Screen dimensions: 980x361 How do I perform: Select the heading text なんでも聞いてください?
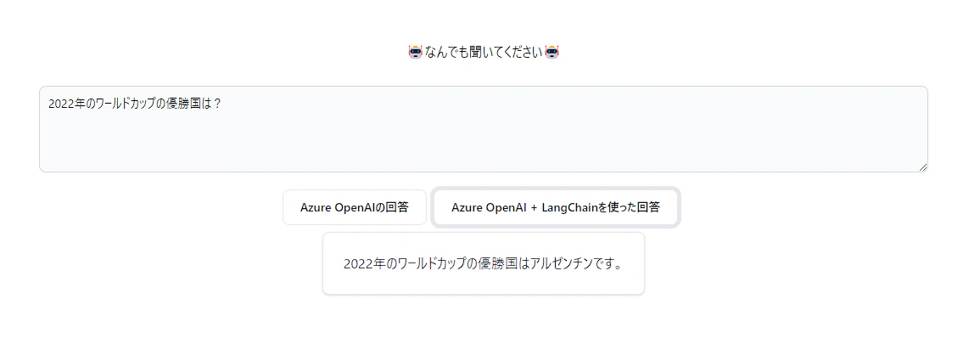[484, 53]
